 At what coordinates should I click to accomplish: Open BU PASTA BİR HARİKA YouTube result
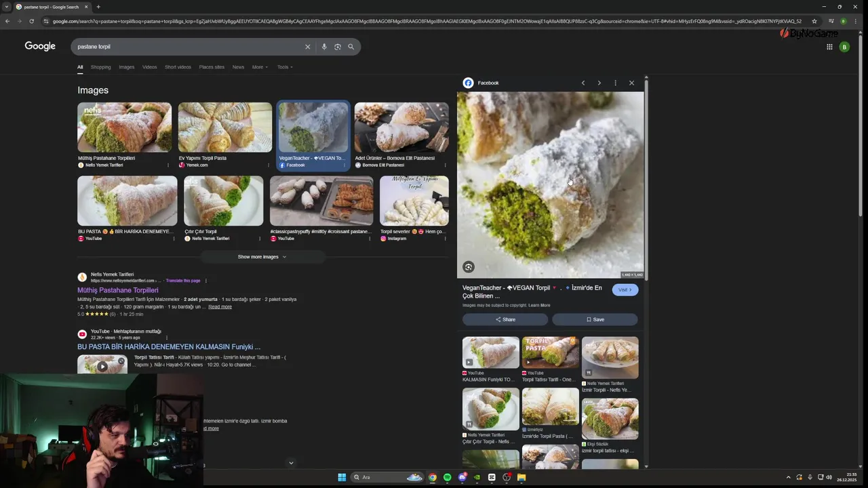coord(169,346)
